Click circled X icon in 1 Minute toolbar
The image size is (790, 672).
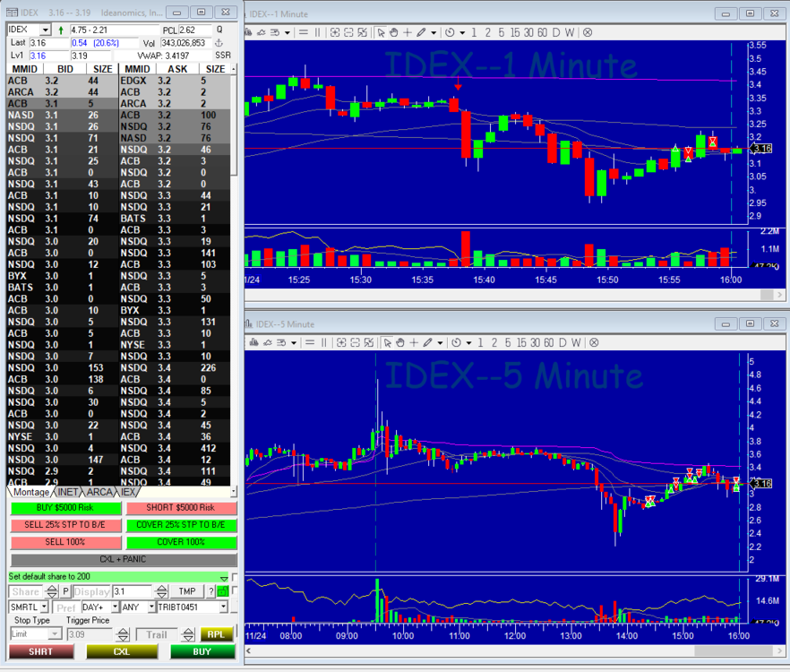[x=588, y=32]
